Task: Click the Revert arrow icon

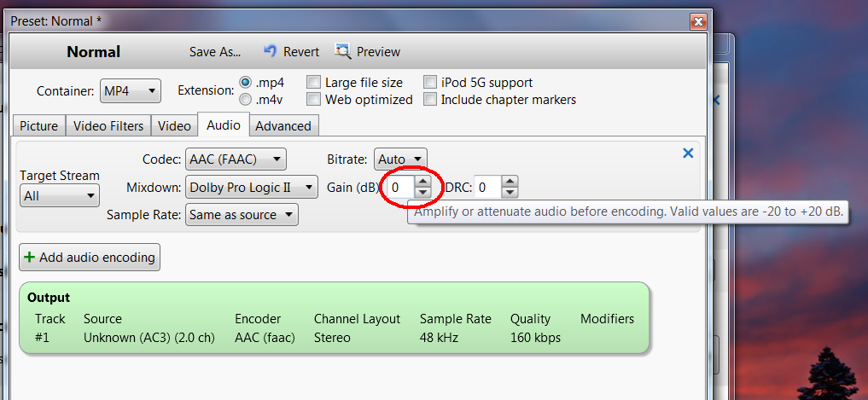Action: (271, 51)
